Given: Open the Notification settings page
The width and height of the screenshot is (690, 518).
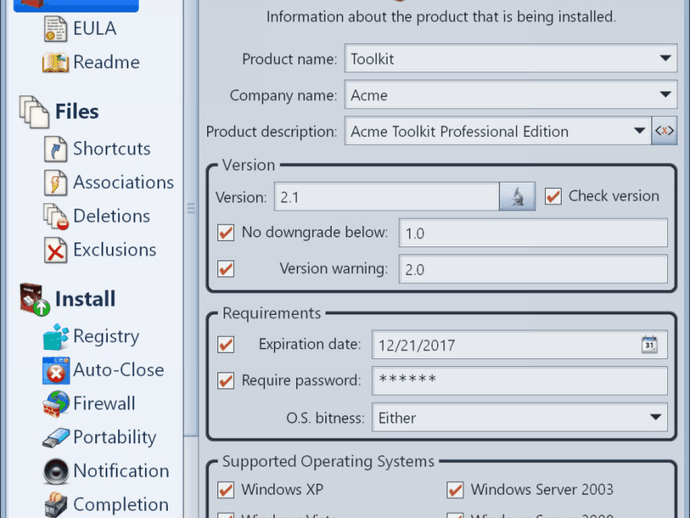Looking at the screenshot, I should [x=120, y=471].
